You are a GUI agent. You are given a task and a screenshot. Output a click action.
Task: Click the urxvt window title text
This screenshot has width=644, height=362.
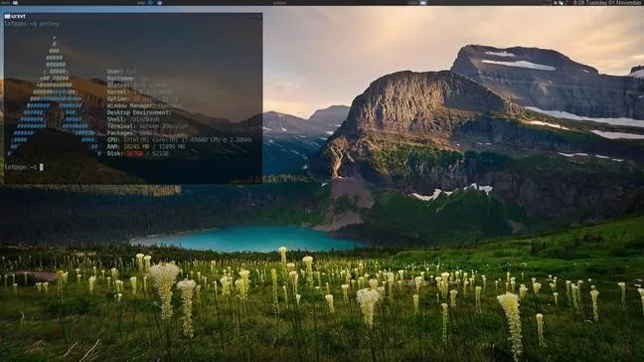(19, 17)
